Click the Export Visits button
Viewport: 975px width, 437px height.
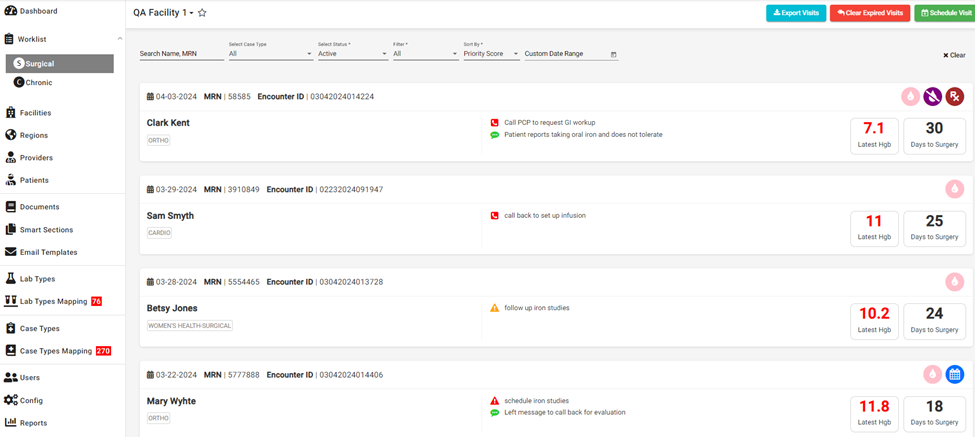pos(796,13)
